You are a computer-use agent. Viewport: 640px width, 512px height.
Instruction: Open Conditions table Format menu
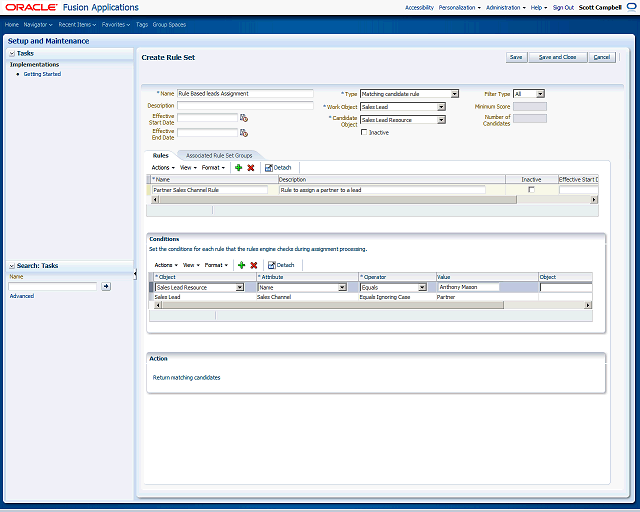tap(216, 265)
